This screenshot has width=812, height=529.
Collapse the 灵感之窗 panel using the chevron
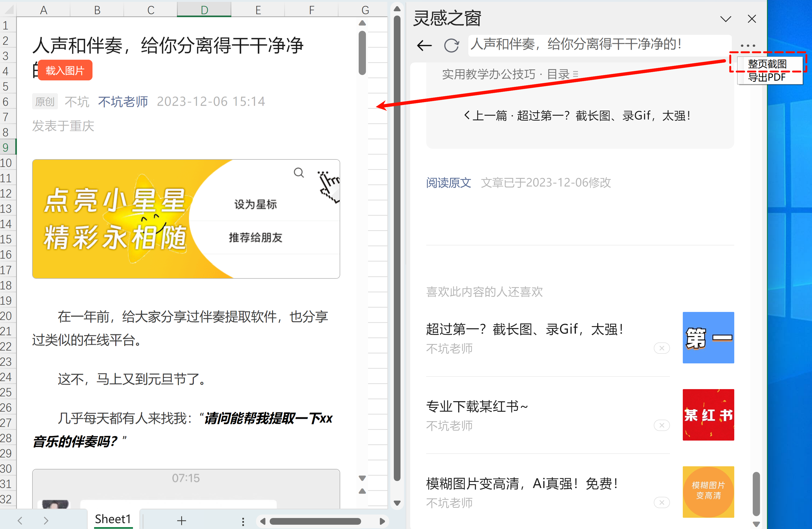click(x=726, y=19)
